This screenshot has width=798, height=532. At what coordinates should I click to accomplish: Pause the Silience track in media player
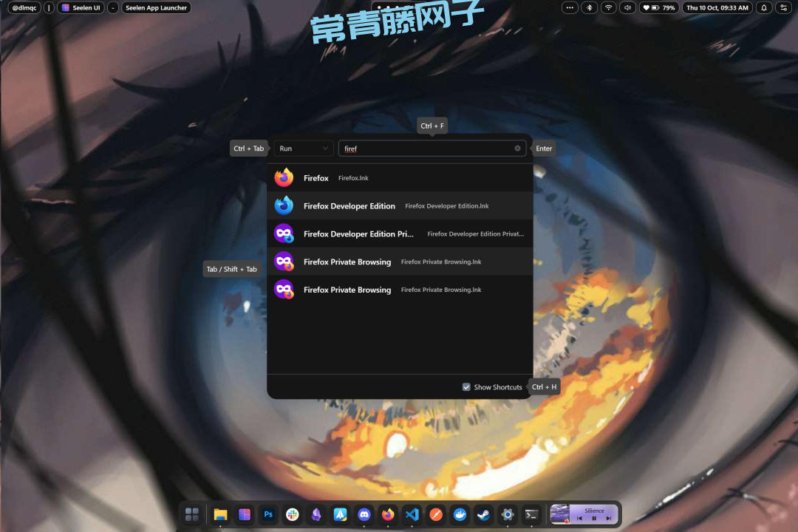594,519
